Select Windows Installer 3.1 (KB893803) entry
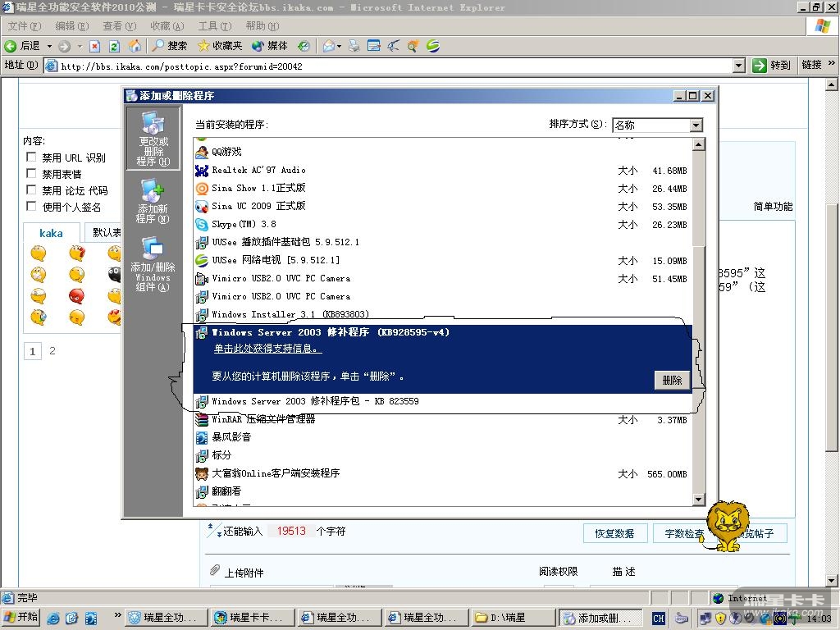840x630 pixels. click(x=442, y=314)
